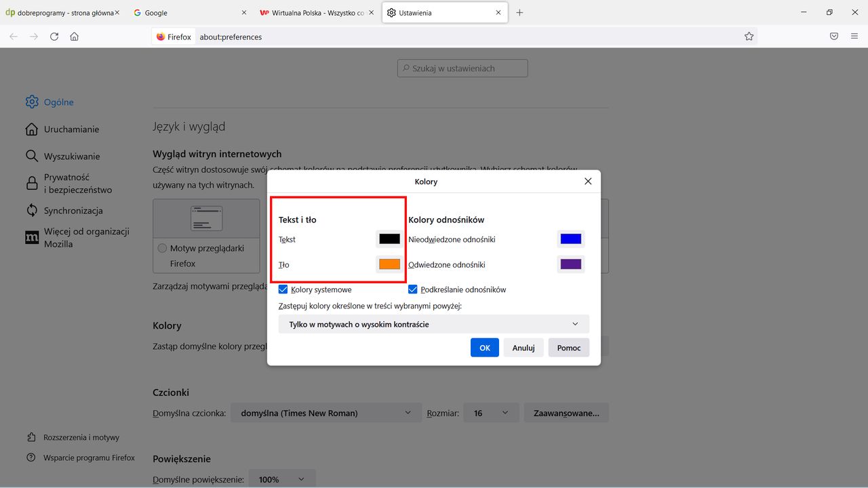Viewport: 868px width, 488px height.
Task: Confirm colors by clicking OK
Action: coord(484,347)
